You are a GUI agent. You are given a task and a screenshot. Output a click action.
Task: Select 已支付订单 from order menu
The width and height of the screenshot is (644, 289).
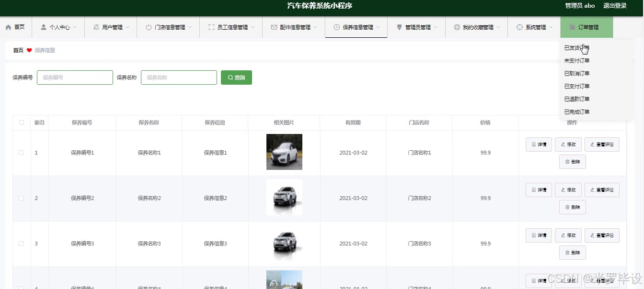[577, 86]
